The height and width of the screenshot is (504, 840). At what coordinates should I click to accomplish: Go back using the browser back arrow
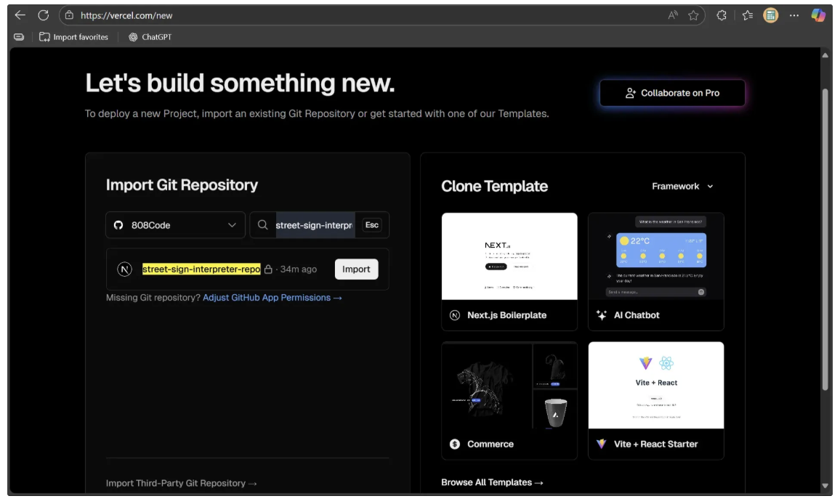coord(20,15)
